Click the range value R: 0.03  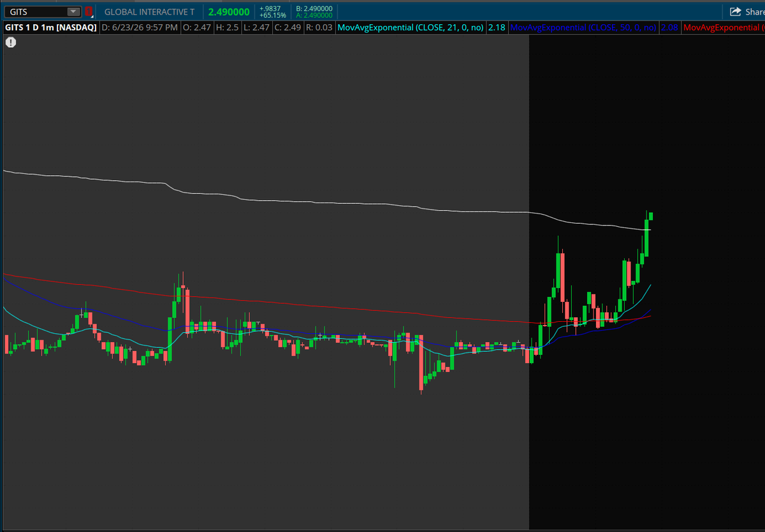(x=319, y=27)
